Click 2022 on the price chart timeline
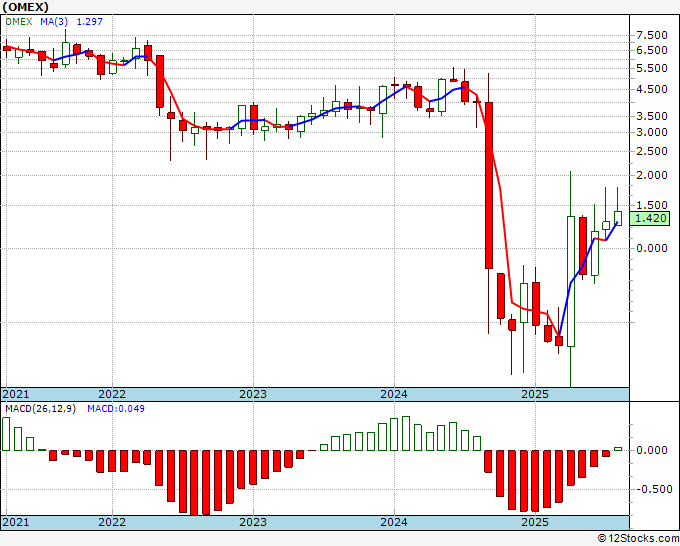The width and height of the screenshot is (680, 546). (x=112, y=394)
